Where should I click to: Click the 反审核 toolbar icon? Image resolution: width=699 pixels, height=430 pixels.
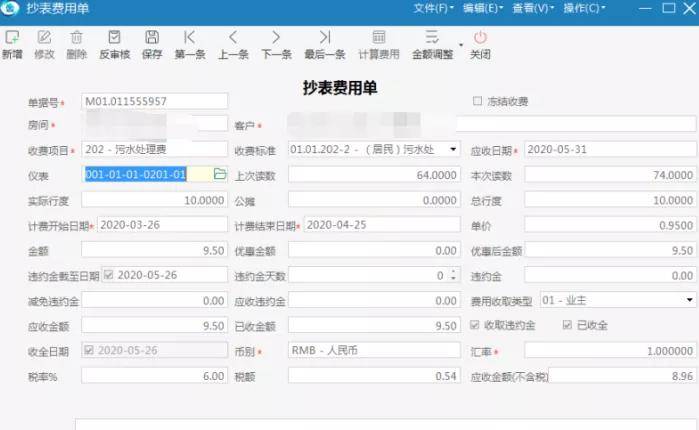[x=115, y=37]
